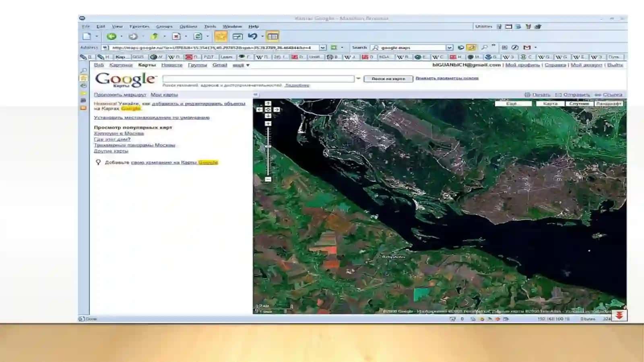
Task: Collapse the left panel with the double arrow
Action: (x=255, y=95)
